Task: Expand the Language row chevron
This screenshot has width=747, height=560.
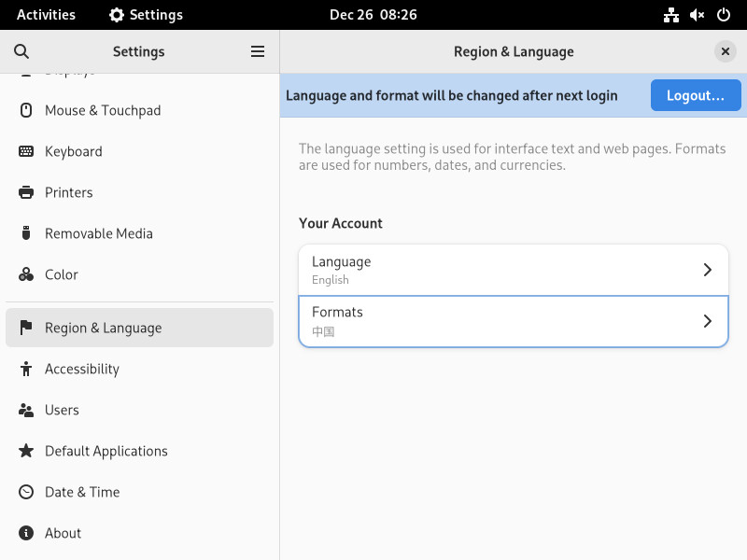Action: point(707,270)
